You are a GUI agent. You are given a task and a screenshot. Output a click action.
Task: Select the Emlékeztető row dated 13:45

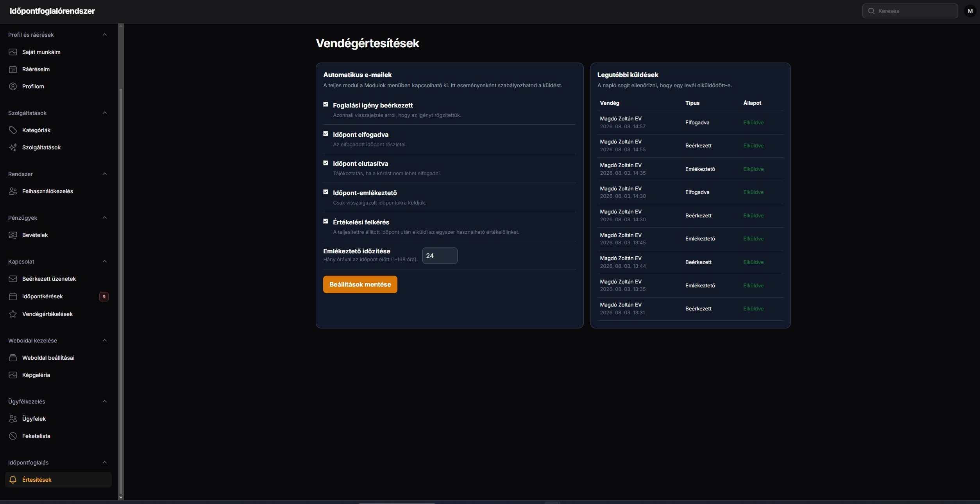click(690, 239)
